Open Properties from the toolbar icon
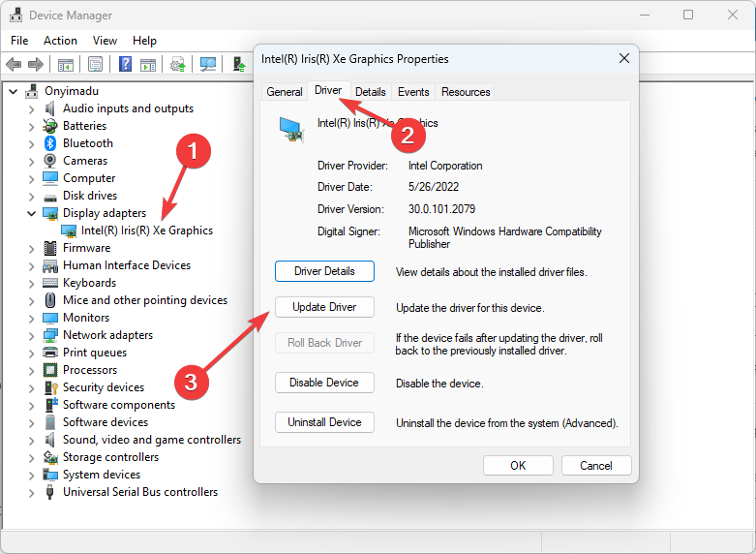 click(x=96, y=64)
